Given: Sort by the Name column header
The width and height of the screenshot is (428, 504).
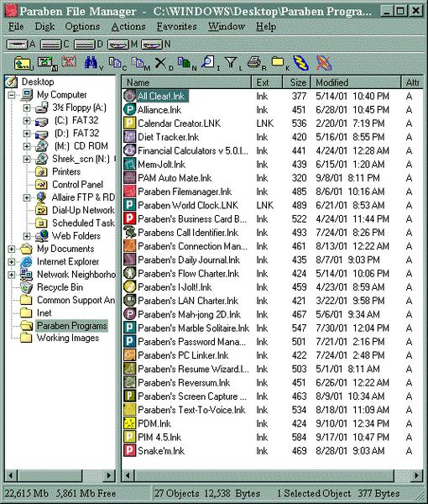Looking at the screenshot, I should pyautogui.click(x=186, y=82).
